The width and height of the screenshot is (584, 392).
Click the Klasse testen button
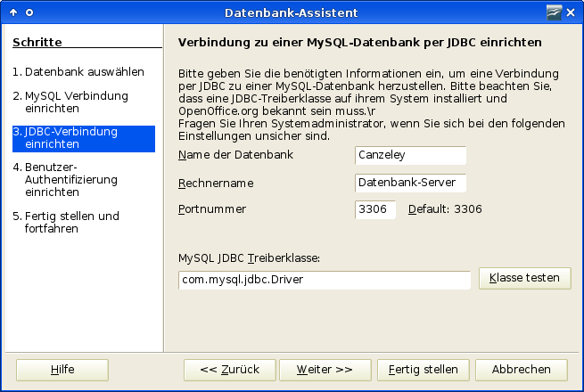click(x=525, y=278)
